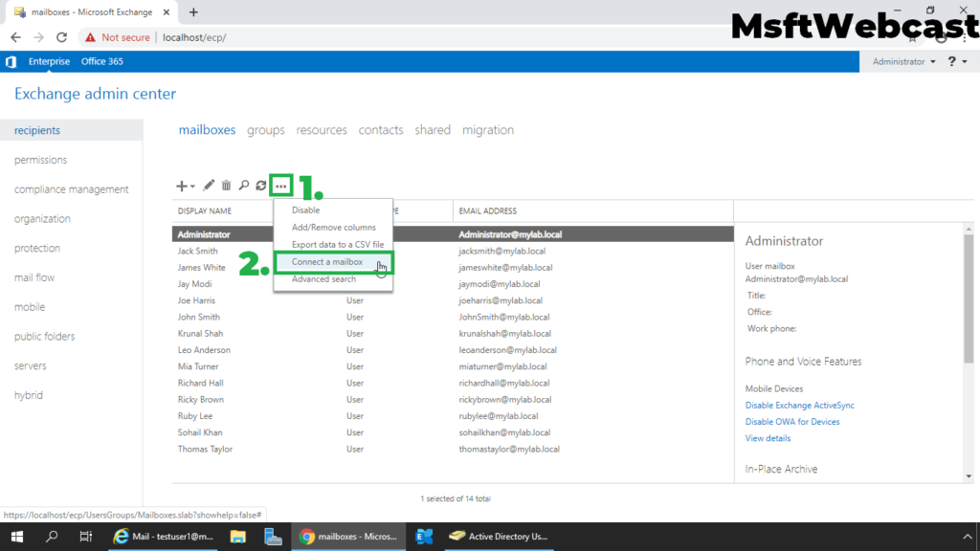
Task: Select the mailboxes tab
Action: pos(207,130)
